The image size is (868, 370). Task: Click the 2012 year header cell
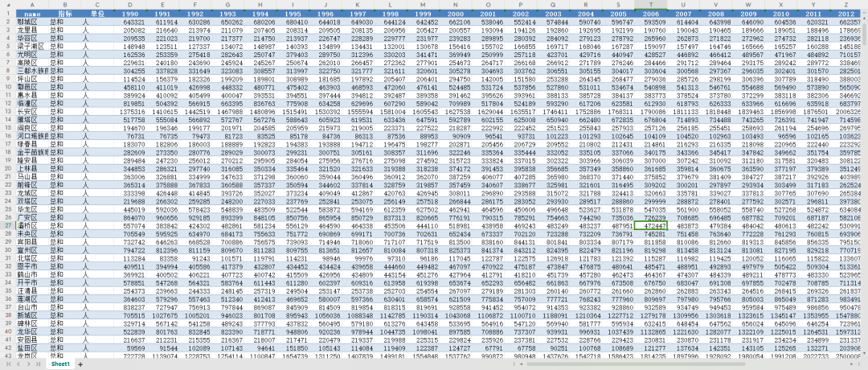845,13
